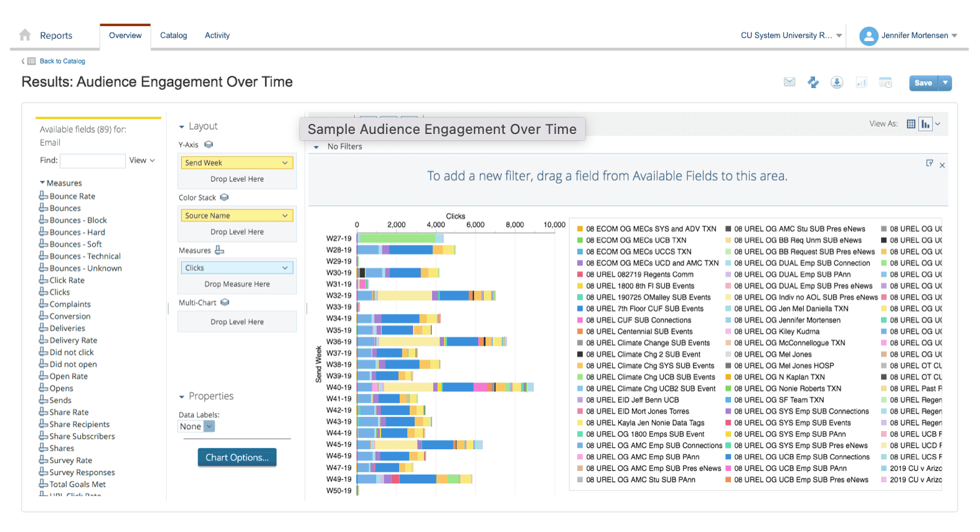980x532 pixels.
Task: Expand the Save button dropdown arrow
Action: pos(945,83)
